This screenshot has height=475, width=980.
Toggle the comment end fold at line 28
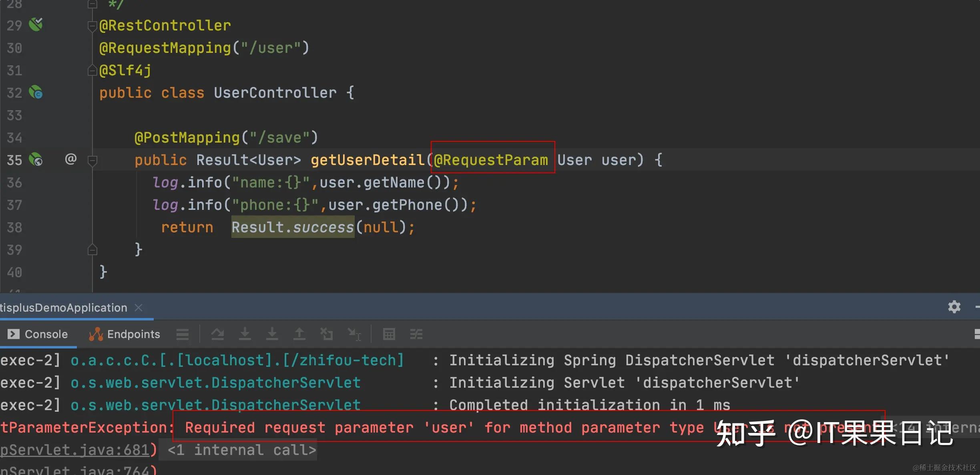92,4
